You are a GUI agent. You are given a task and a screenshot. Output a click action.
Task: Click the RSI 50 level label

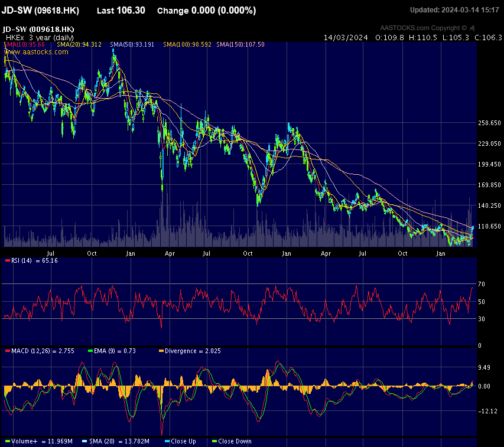481,302
